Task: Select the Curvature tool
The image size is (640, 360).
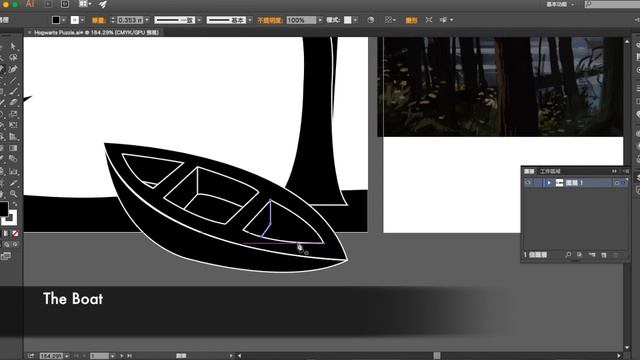Action: tap(13, 69)
